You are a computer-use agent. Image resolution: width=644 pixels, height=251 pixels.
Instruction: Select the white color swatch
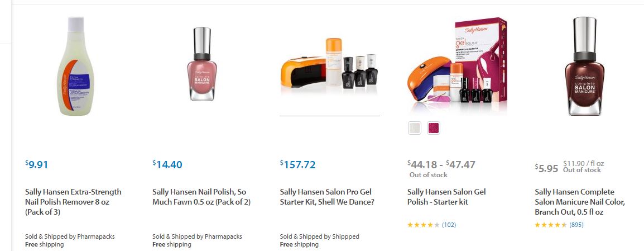click(x=415, y=128)
